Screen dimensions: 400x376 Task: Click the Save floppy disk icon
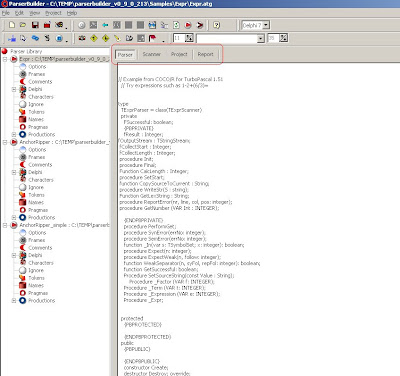[x=35, y=25]
